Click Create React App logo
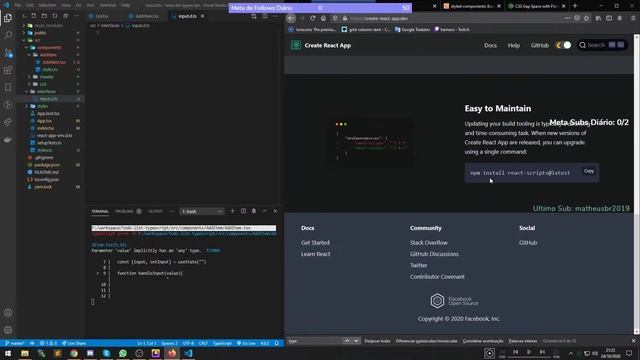Viewport: 640px width, 360px height. (x=321, y=45)
